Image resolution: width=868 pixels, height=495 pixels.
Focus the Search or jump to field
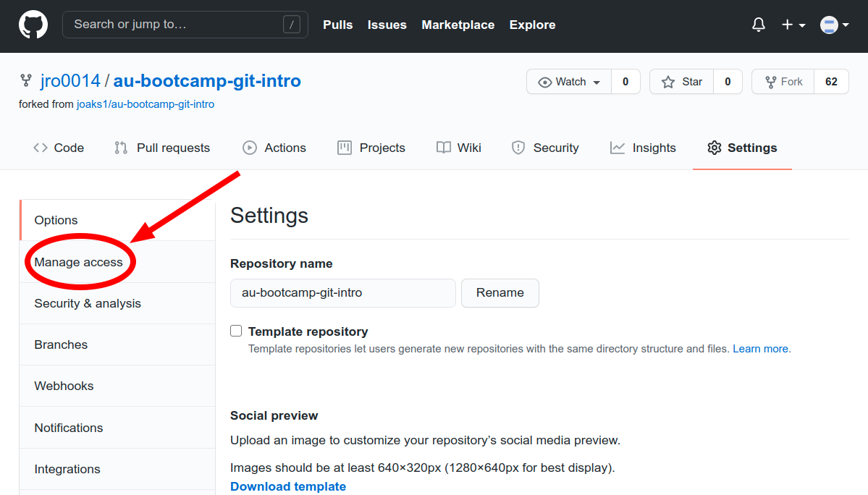(x=185, y=25)
